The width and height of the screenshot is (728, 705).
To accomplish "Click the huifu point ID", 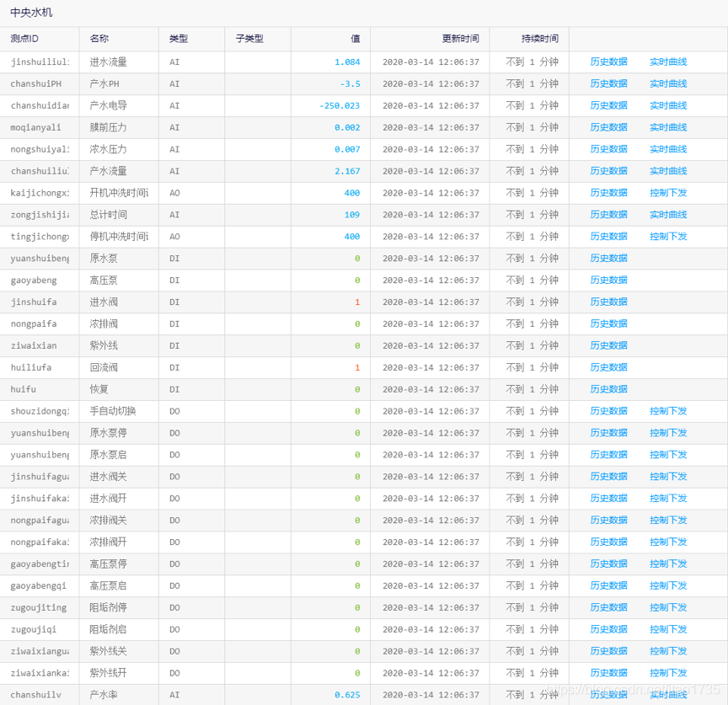I will pyautogui.click(x=24, y=389).
